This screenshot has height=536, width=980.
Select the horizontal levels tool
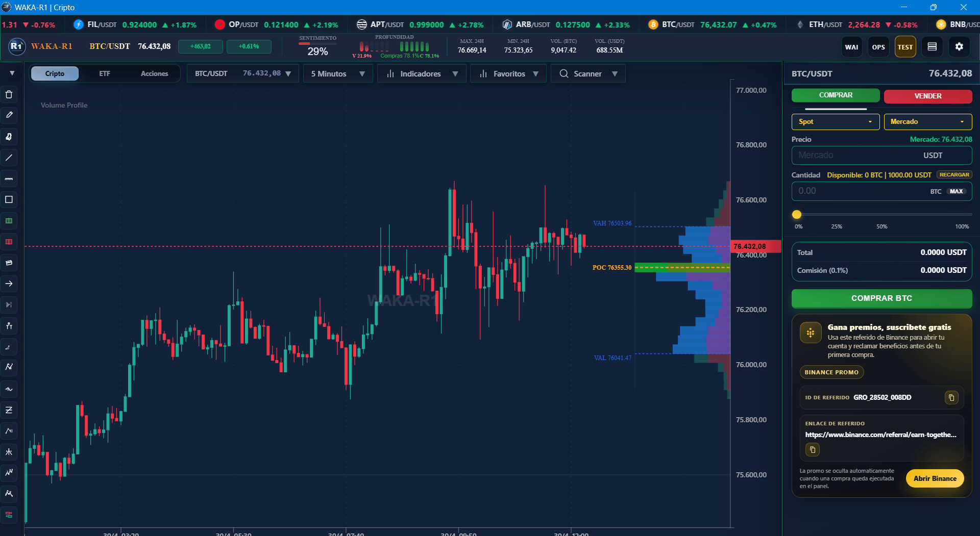point(9,305)
